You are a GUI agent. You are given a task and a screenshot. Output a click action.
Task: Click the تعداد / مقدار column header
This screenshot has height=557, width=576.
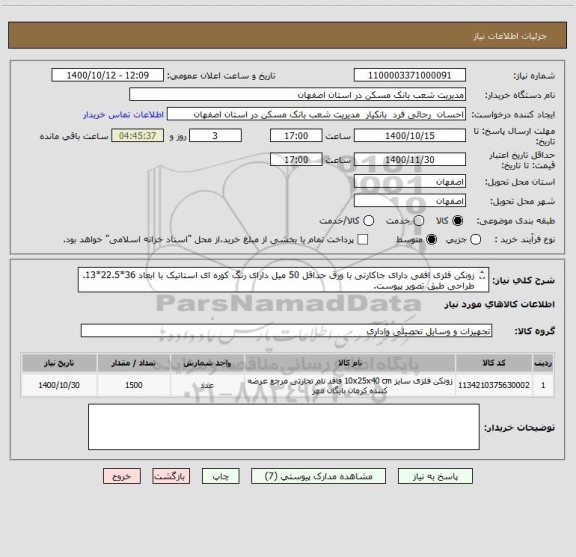pyautogui.click(x=134, y=363)
